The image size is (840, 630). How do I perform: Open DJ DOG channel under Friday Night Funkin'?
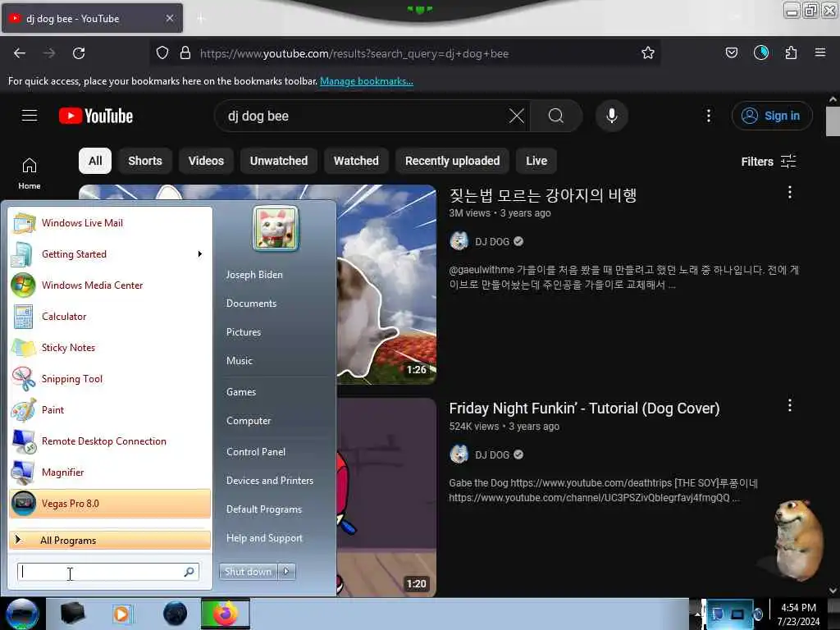[492, 454]
